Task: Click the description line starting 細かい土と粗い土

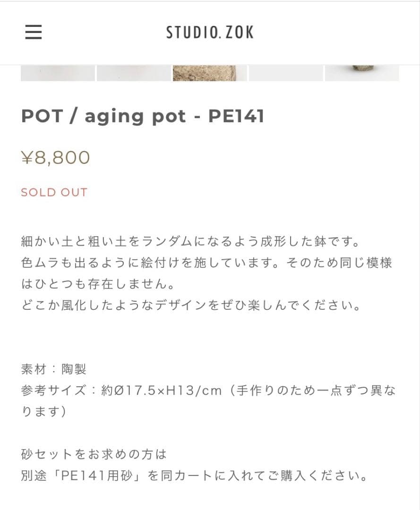Action: [191, 242]
